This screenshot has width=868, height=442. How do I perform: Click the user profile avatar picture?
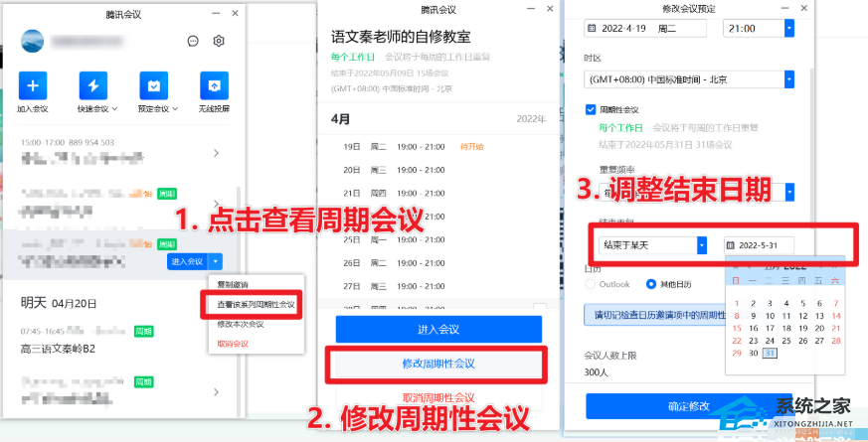(x=33, y=41)
